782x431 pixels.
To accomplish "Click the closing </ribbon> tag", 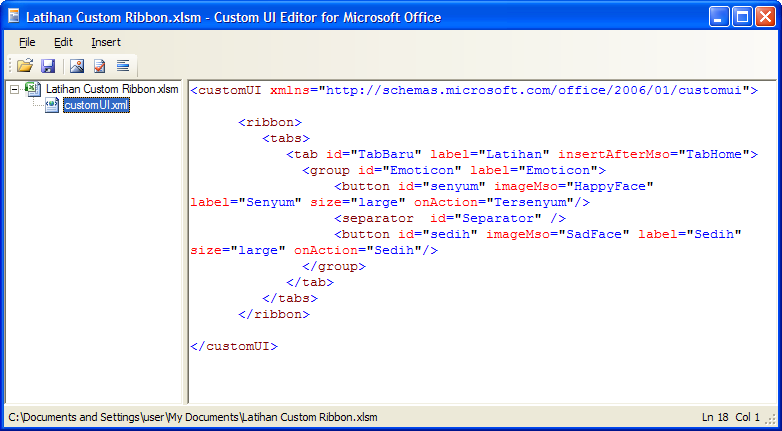I will tap(274, 314).
